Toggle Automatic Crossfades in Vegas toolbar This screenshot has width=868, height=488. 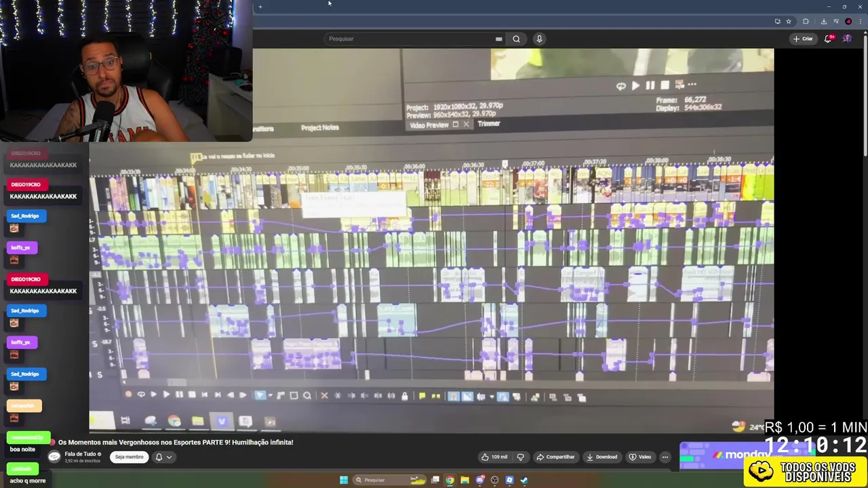click(467, 396)
